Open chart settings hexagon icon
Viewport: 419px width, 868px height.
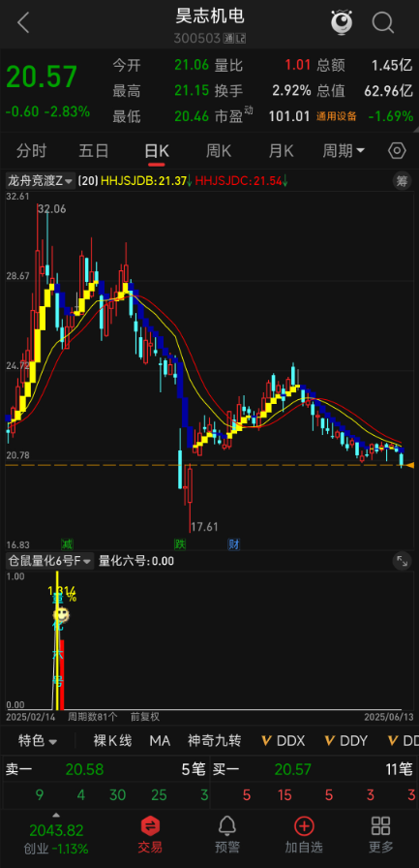(397, 150)
